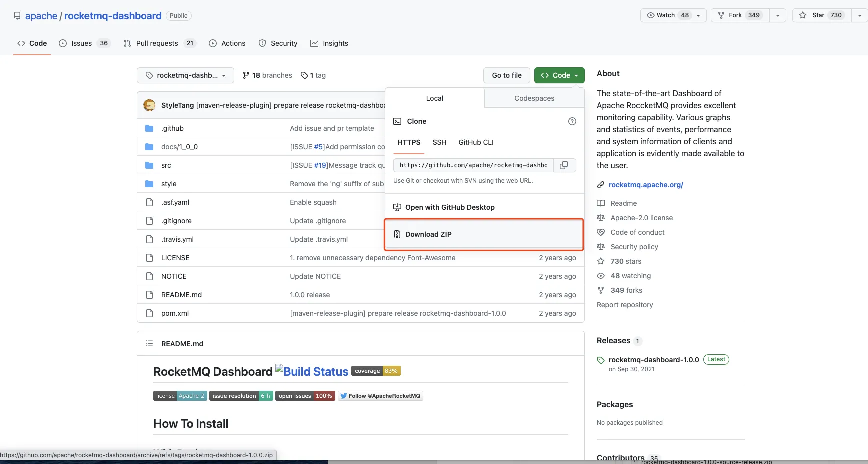
Task: Click the HTTPS clone URL field
Action: [473, 165]
